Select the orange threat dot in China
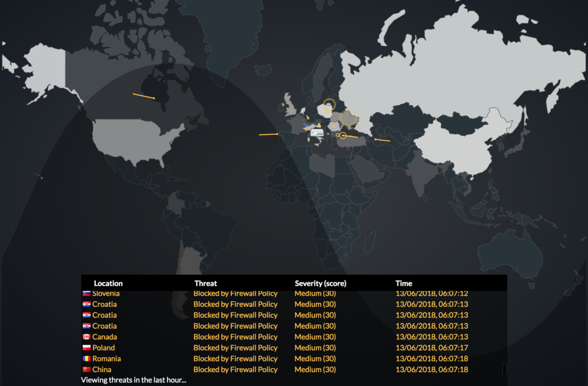The height and width of the screenshot is (386, 588). tap(464, 150)
